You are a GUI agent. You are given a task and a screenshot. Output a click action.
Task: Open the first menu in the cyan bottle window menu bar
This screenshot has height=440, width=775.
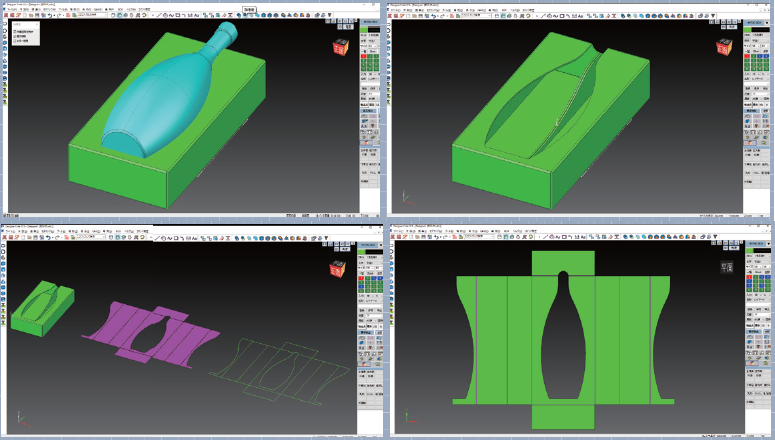click(x=8, y=9)
